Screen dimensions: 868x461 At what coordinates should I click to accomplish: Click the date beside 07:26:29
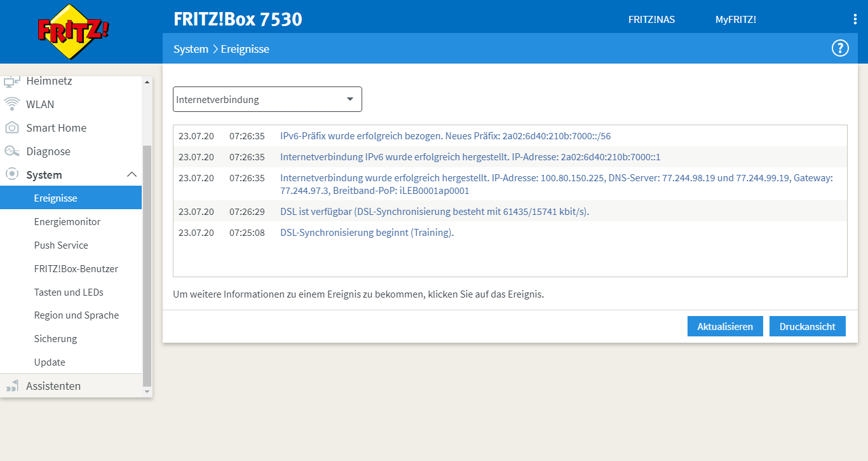[196, 212]
